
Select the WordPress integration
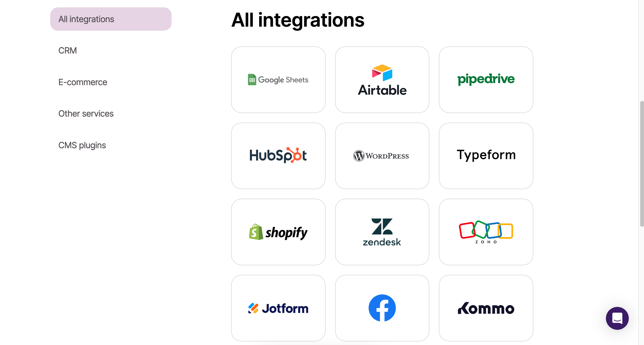[382, 155]
